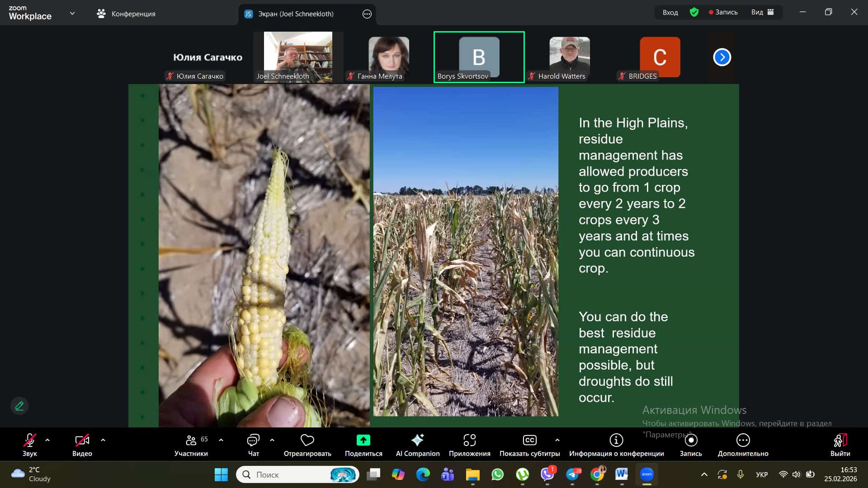
Task: Open Apps (Приложения) icon
Action: pyautogui.click(x=469, y=441)
